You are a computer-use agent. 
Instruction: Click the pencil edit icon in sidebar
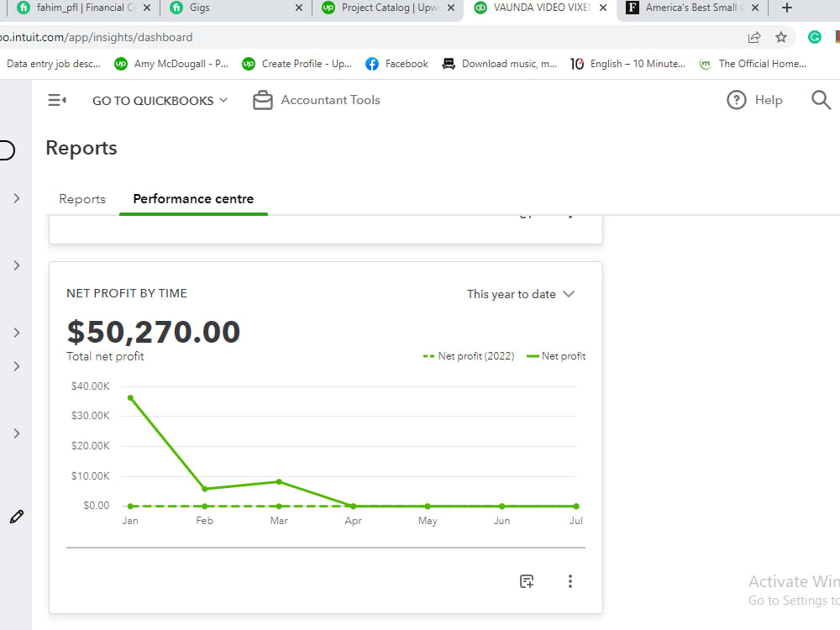(17, 517)
